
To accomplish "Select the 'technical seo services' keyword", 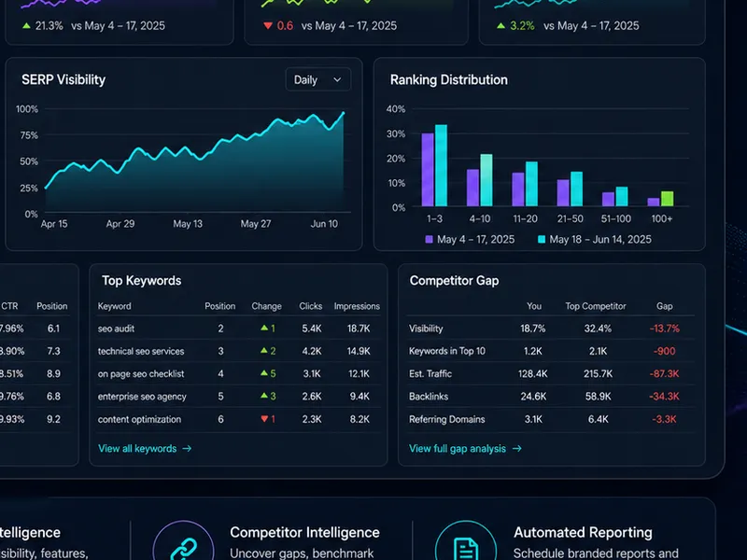I will coord(141,352).
